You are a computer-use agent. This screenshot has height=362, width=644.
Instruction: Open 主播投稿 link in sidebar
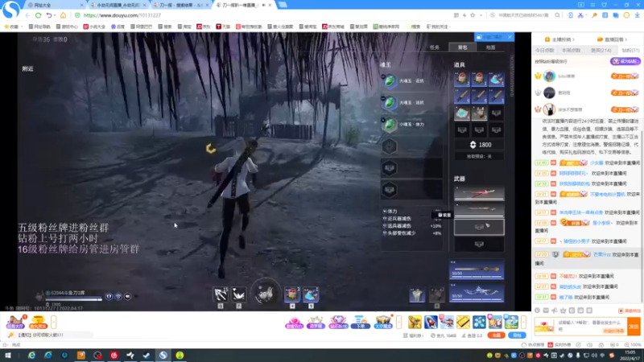point(559,39)
